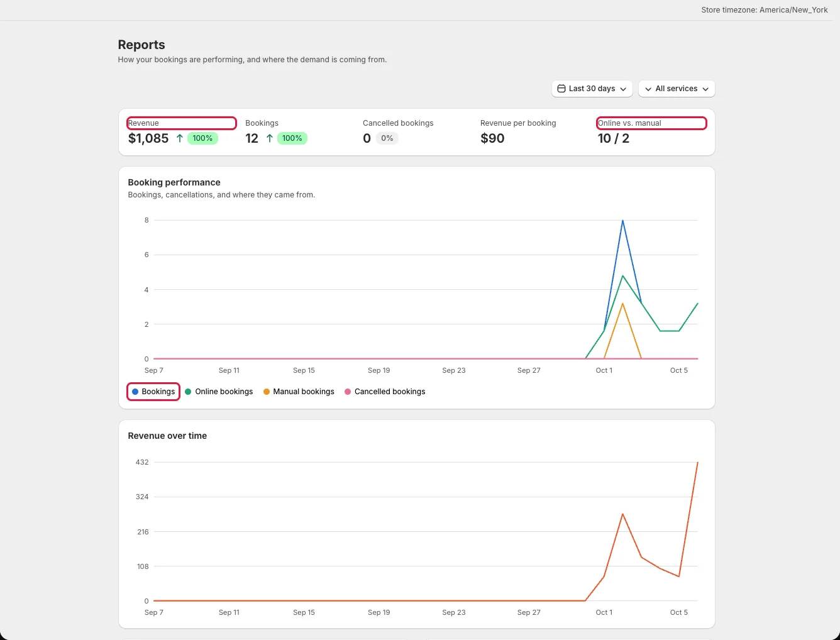This screenshot has width=840, height=640.
Task: Click the Cancelled bookings metric card label
Action: [x=398, y=123]
